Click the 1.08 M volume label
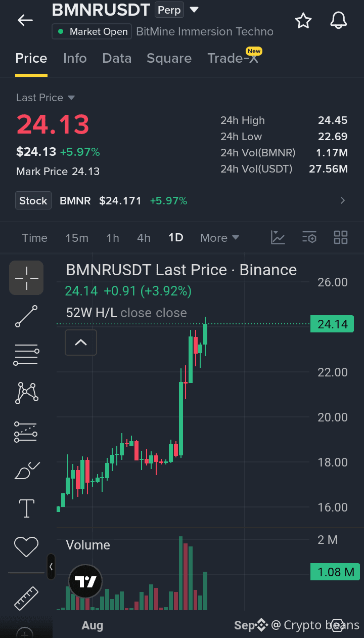Screen dimensions: 364x638 335,572
